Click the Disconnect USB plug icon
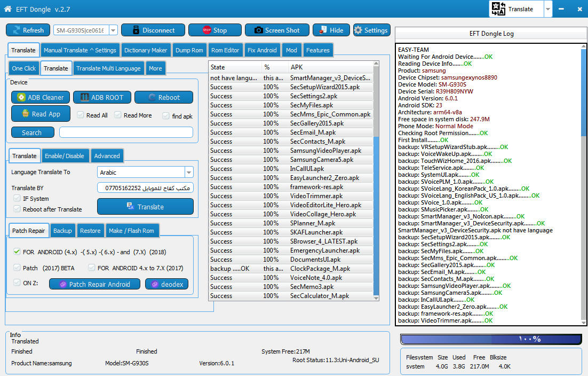Image resolution: width=588 pixels, height=376 pixels. pyautogui.click(x=136, y=30)
